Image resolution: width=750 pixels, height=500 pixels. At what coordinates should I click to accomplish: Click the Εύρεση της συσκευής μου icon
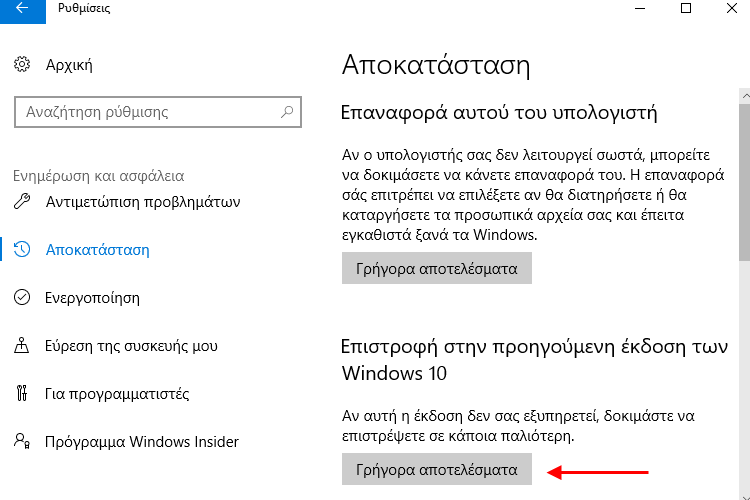click(22, 345)
